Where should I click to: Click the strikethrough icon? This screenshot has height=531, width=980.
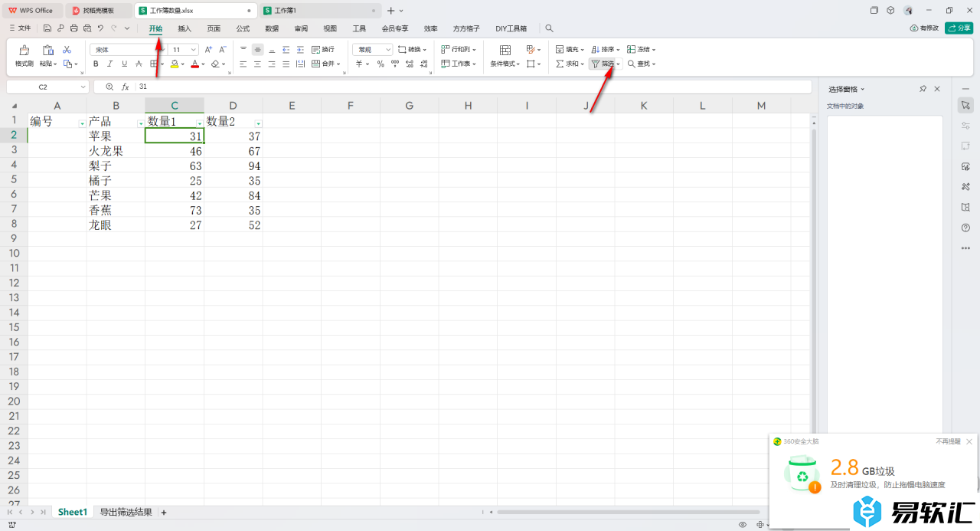(137, 64)
